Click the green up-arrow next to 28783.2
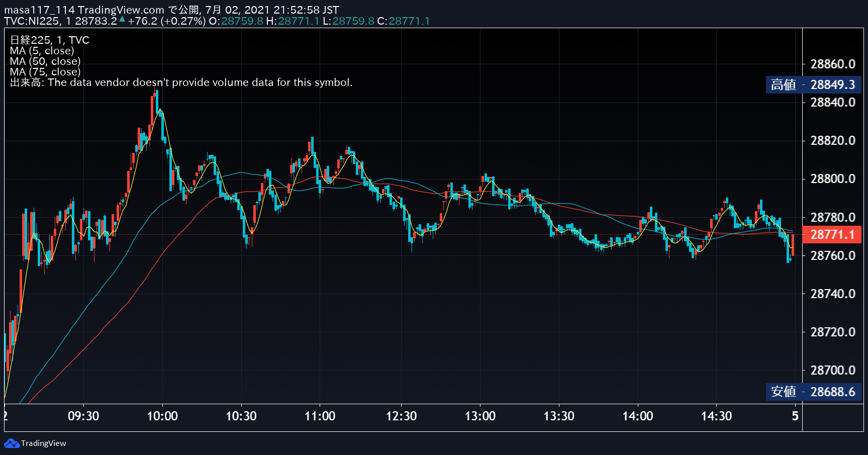 tap(122, 19)
